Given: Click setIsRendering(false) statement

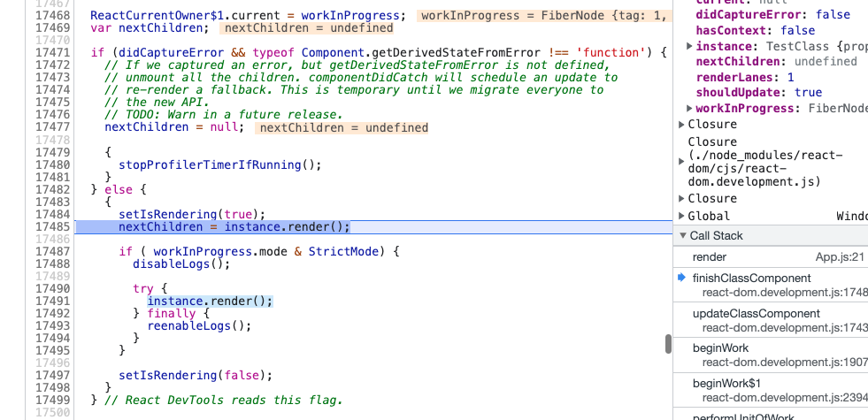Looking at the screenshot, I should tap(196, 375).
